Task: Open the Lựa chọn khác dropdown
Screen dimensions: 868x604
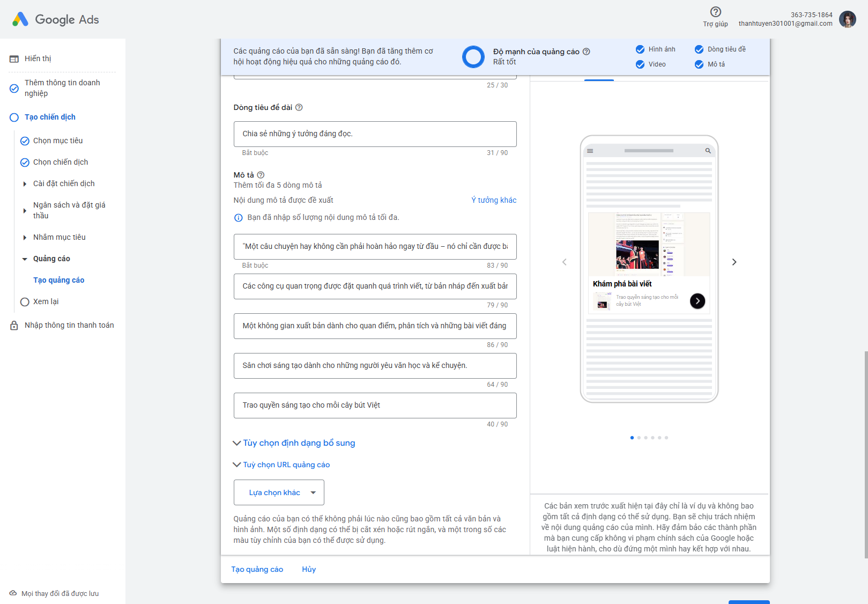Action: tap(279, 492)
